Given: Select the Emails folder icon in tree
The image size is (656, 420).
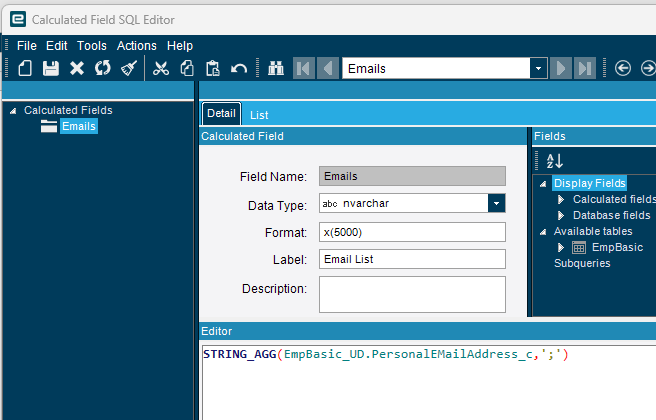Looking at the screenshot, I should (x=49, y=126).
